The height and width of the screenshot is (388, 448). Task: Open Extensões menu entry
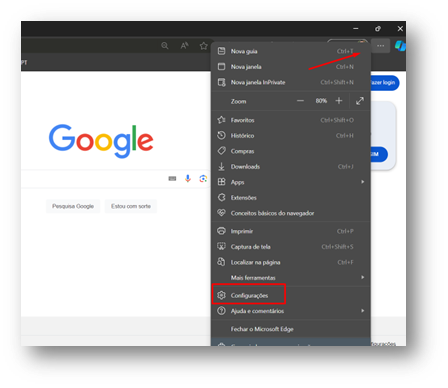click(291, 198)
